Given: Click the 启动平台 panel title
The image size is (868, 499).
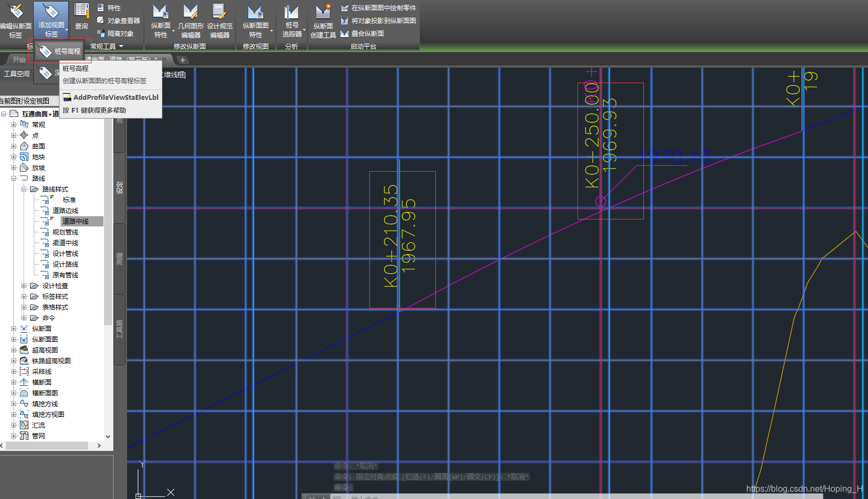Looking at the screenshot, I should click(363, 46).
